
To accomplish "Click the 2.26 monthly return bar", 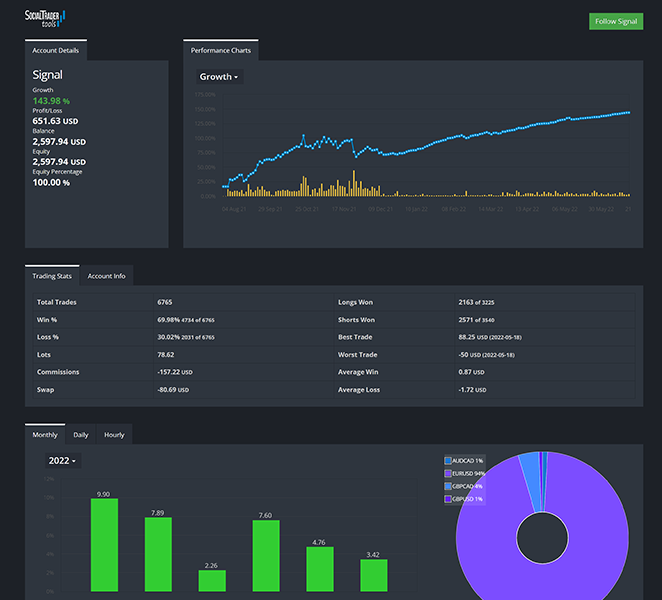I will [x=212, y=580].
